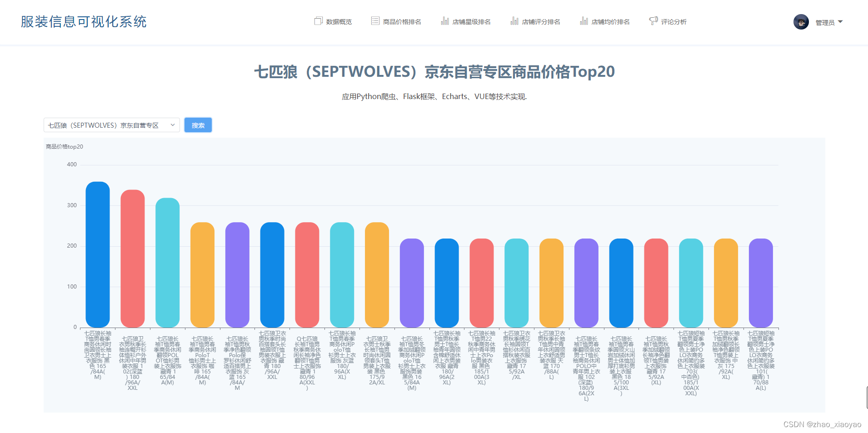Click the first x-axis label ending 黑色 165/84A(M)
Image resolution: width=868 pixels, height=433 pixels.
pyautogui.click(x=98, y=355)
